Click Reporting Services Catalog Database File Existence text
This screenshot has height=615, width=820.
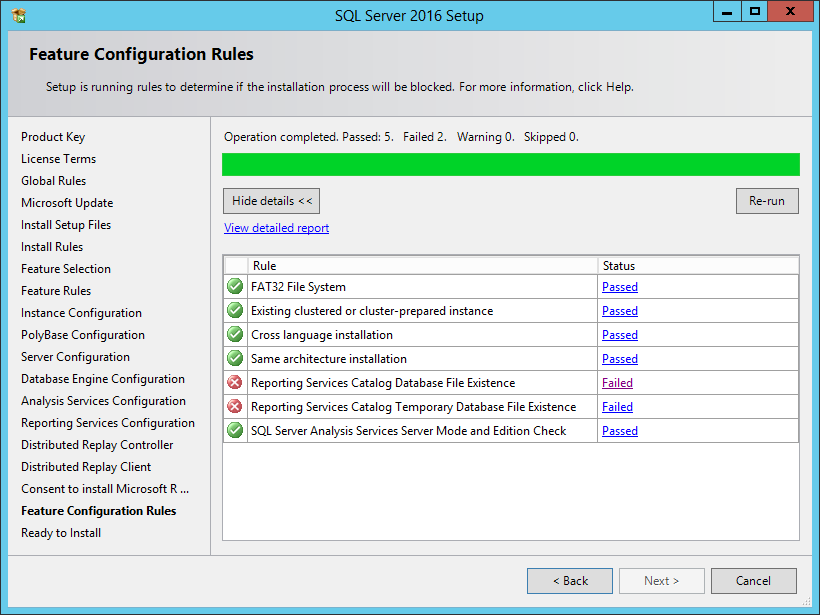(383, 383)
